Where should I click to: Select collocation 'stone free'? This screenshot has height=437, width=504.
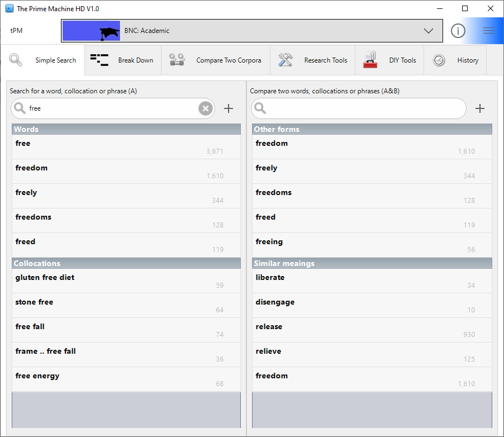[126, 306]
